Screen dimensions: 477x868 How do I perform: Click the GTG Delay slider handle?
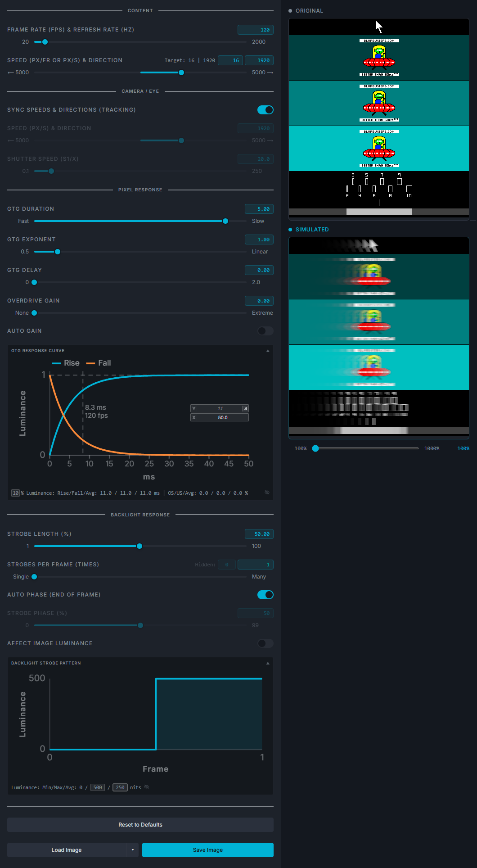tap(34, 282)
